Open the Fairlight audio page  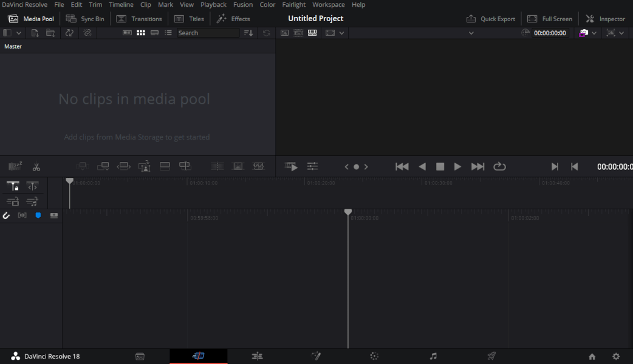point(433,356)
